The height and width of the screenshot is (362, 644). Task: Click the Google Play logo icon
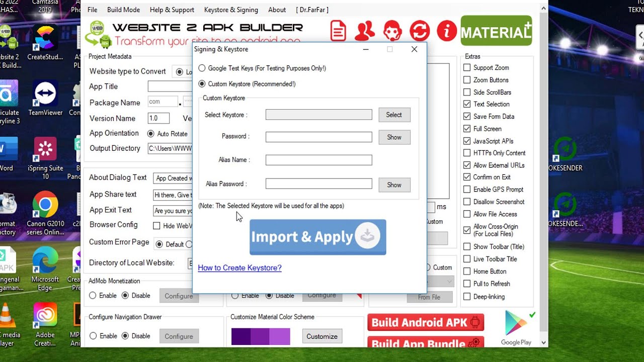(x=516, y=324)
